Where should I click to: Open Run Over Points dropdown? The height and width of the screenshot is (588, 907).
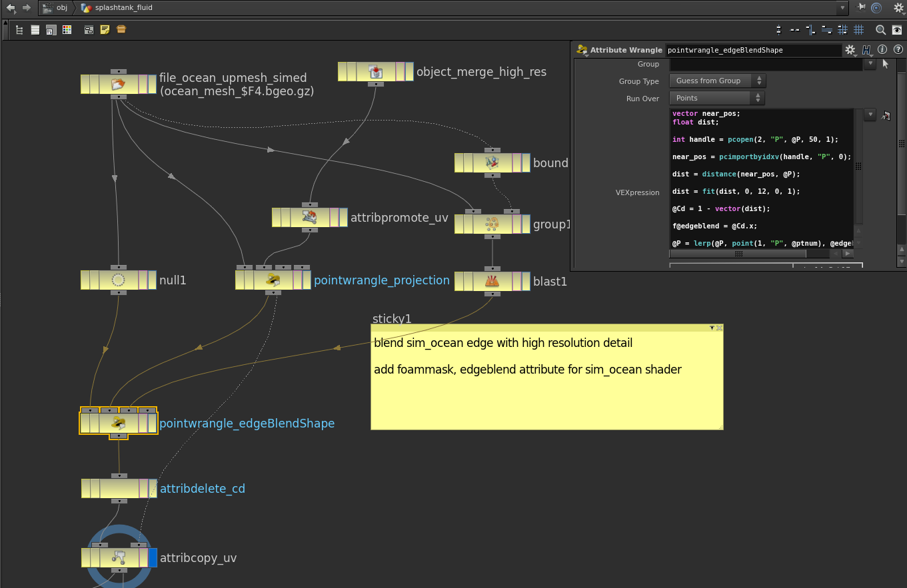pos(717,98)
